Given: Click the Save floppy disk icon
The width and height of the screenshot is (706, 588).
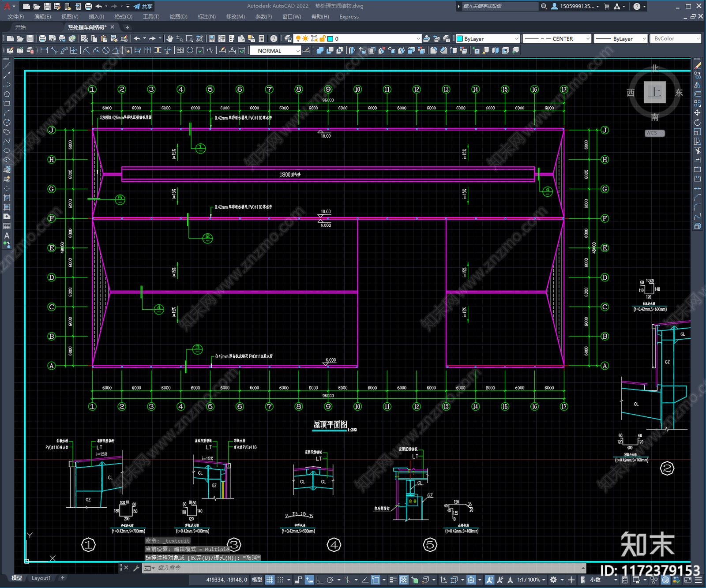Looking at the screenshot, I should 30,39.
